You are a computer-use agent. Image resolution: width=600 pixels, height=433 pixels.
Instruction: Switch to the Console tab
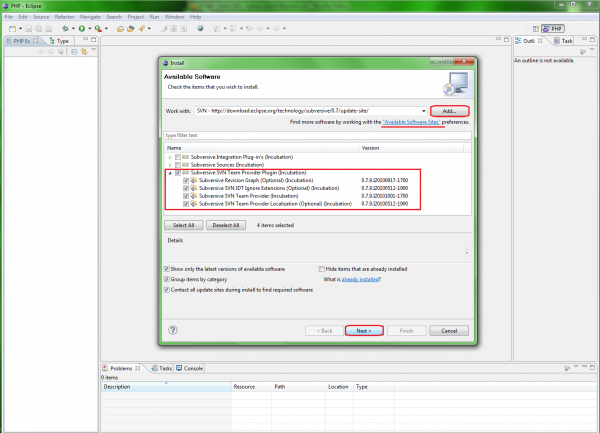pos(189,368)
